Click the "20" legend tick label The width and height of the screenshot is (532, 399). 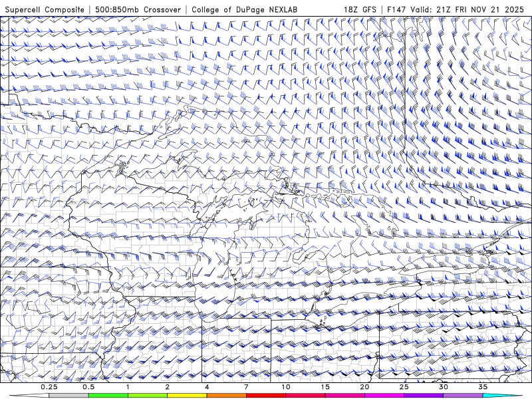364,387
